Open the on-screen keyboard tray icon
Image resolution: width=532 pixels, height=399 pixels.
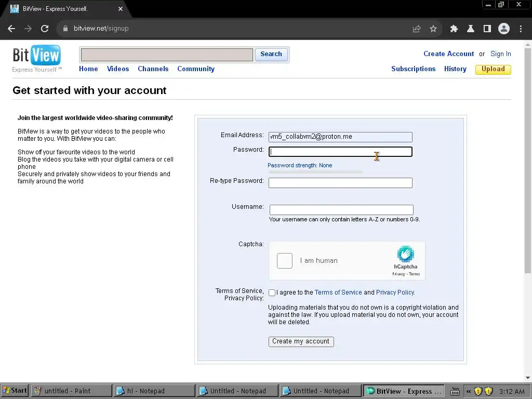[x=455, y=391]
